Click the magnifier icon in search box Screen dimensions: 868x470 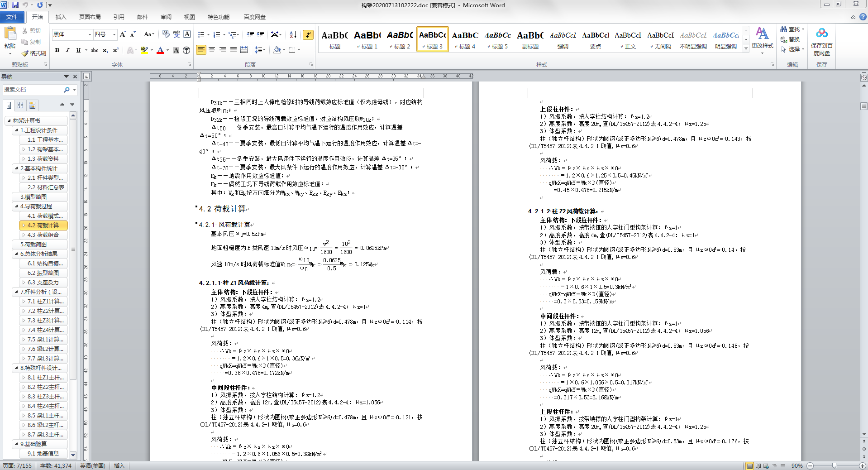[x=67, y=90]
